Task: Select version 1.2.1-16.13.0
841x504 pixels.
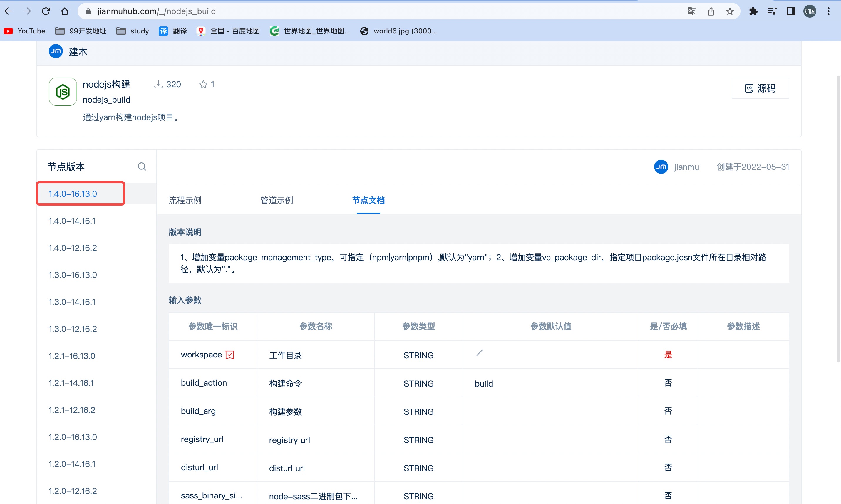Action: [x=72, y=356]
